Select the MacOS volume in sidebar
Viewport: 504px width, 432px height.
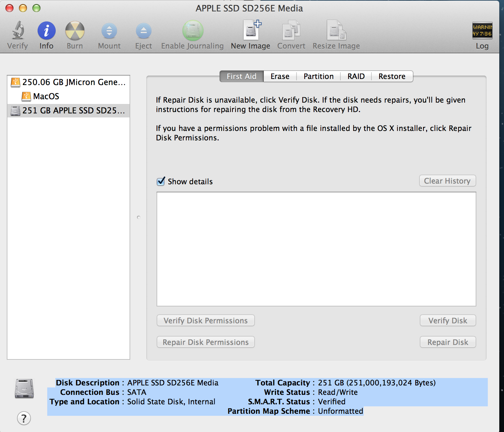pos(68,96)
